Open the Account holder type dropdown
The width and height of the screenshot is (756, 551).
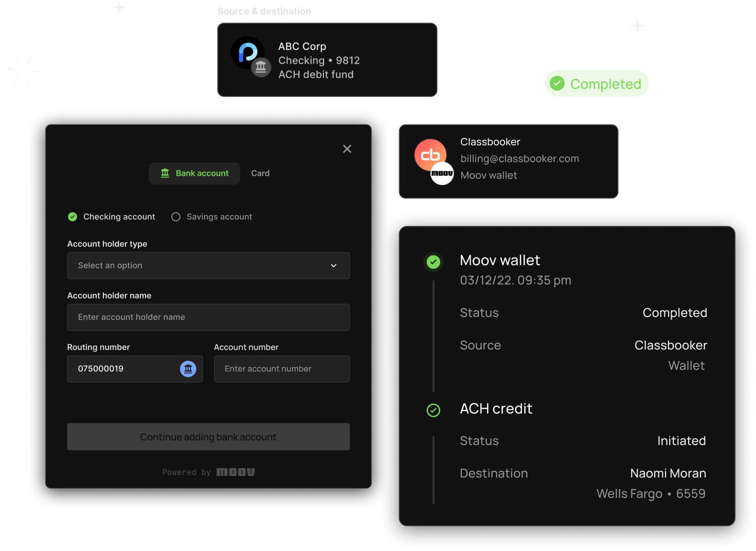208,265
